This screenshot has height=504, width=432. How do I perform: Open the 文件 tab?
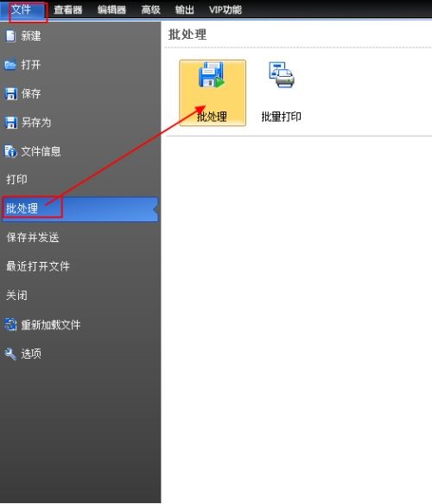click(x=22, y=10)
